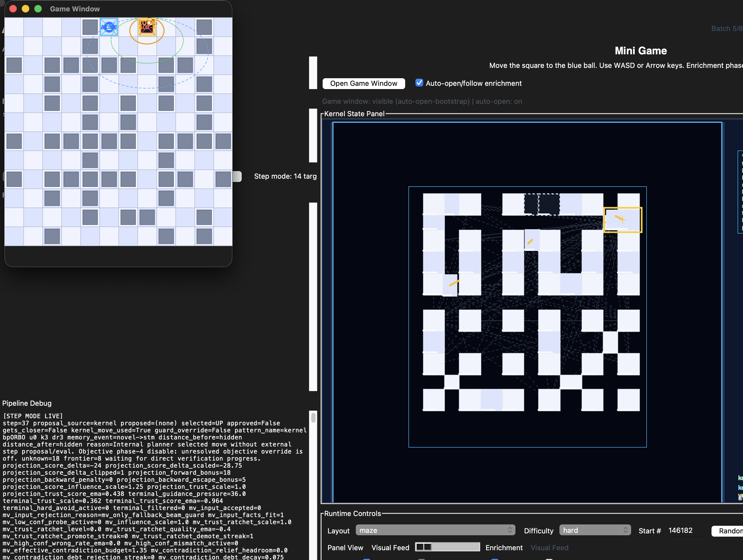Screen dimensions: 743x560
Task: Click the 'Kernel State Panel' group title
Action: tap(354, 114)
